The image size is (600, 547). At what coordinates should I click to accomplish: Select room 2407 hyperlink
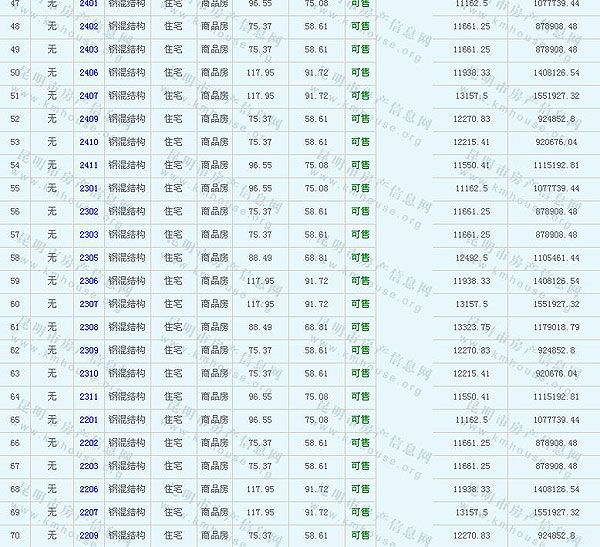pyautogui.click(x=89, y=95)
